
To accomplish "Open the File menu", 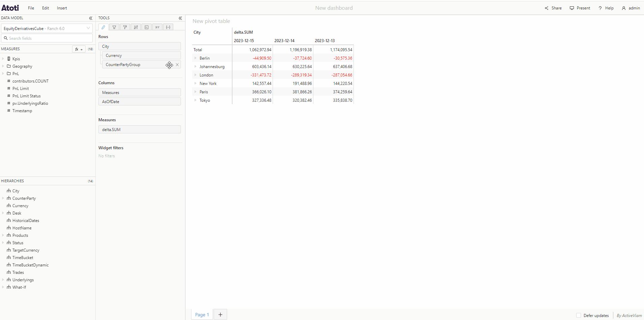I will point(31,8).
